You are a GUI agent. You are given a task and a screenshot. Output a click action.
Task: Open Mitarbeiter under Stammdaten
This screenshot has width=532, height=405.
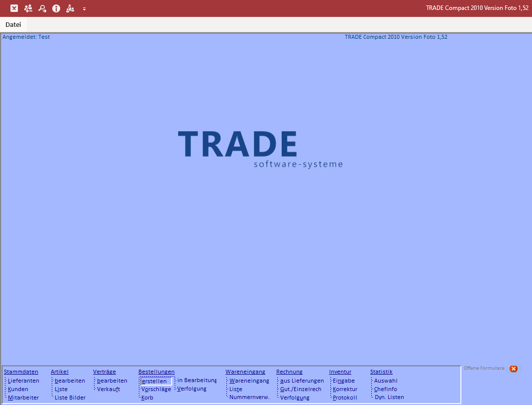click(x=23, y=398)
